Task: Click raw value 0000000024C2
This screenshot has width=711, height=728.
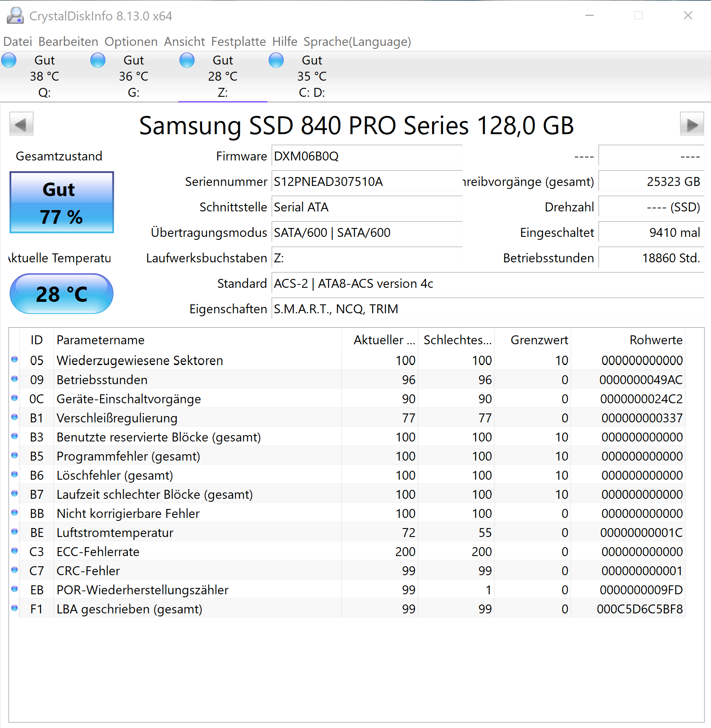Action: (x=641, y=399)
